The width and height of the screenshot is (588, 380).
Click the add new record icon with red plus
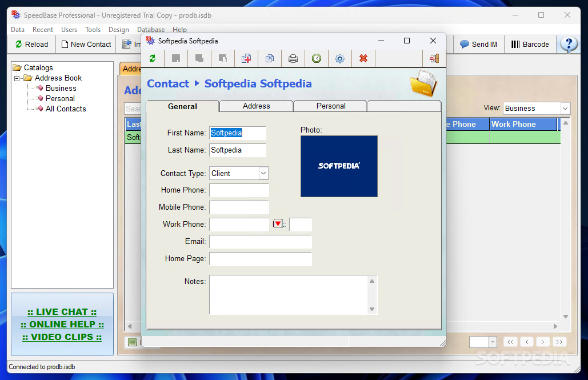click(x=246, y=58)
